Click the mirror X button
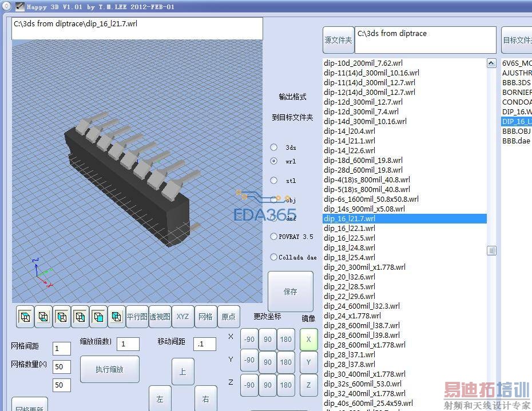This screenshot has height=411, width=532. (309, 339)
